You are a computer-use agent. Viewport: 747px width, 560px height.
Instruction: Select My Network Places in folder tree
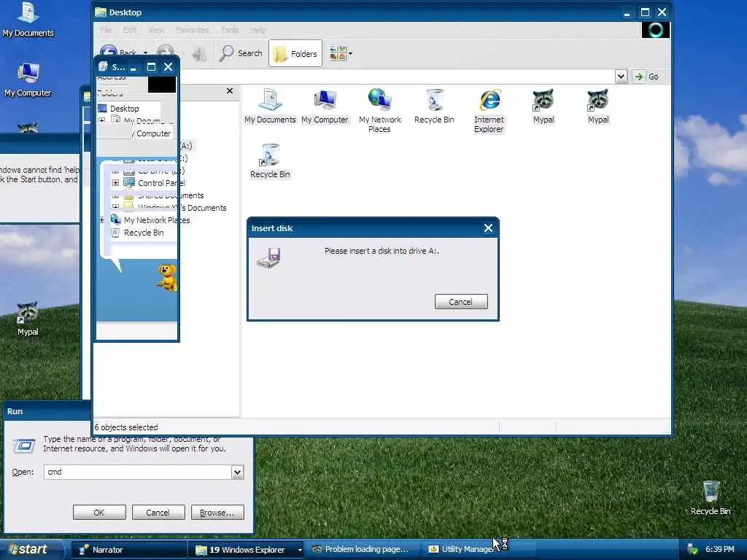(x=157, y=220)
